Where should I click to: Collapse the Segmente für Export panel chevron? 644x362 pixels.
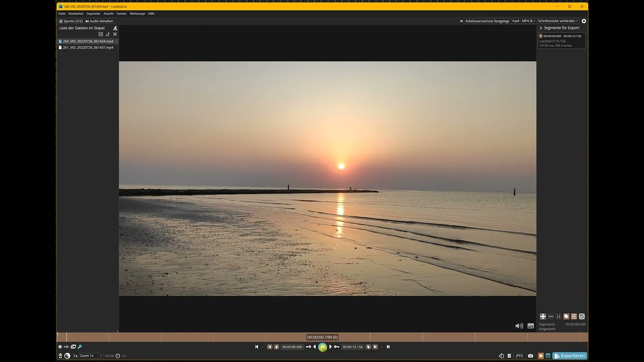541,28
